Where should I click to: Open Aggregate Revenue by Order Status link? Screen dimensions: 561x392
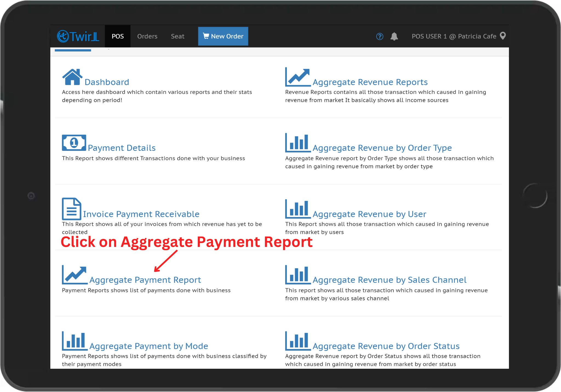point(386,346)
